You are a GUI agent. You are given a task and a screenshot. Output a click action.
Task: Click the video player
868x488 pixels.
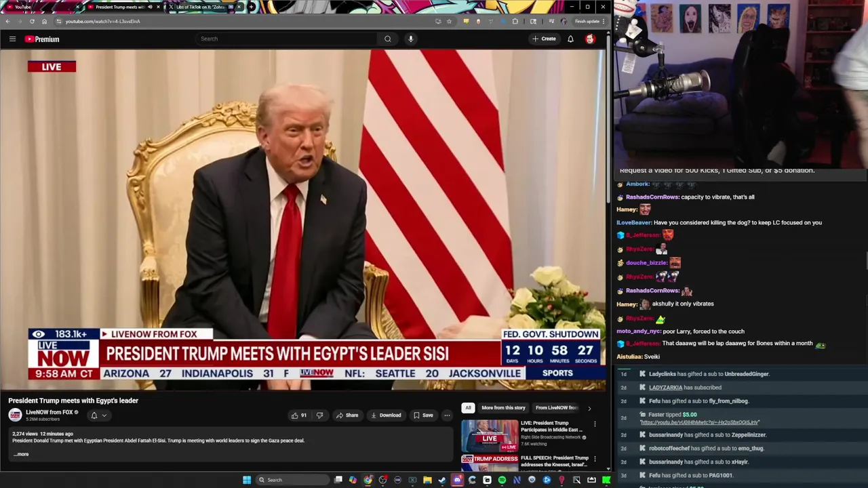click(x=302, y=220)
